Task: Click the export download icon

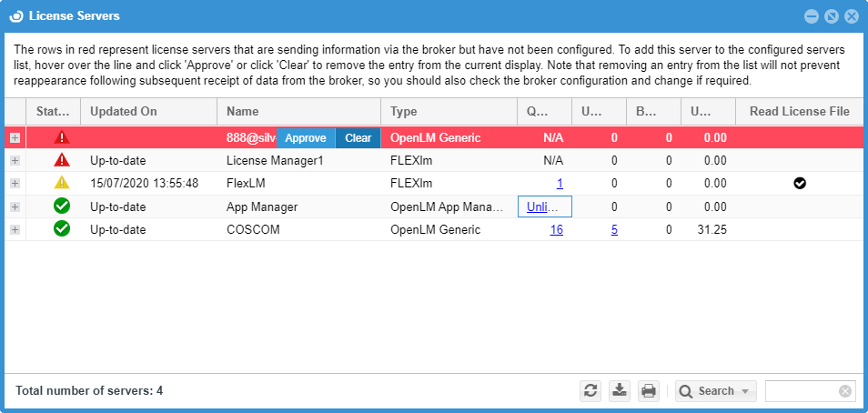Action: click(619, 391)
